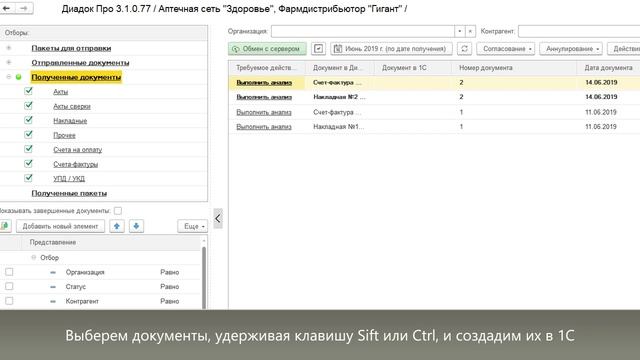The image size is (640, 360).
Task: Go forward with the right arrow button
Action: tap(24, 8)
